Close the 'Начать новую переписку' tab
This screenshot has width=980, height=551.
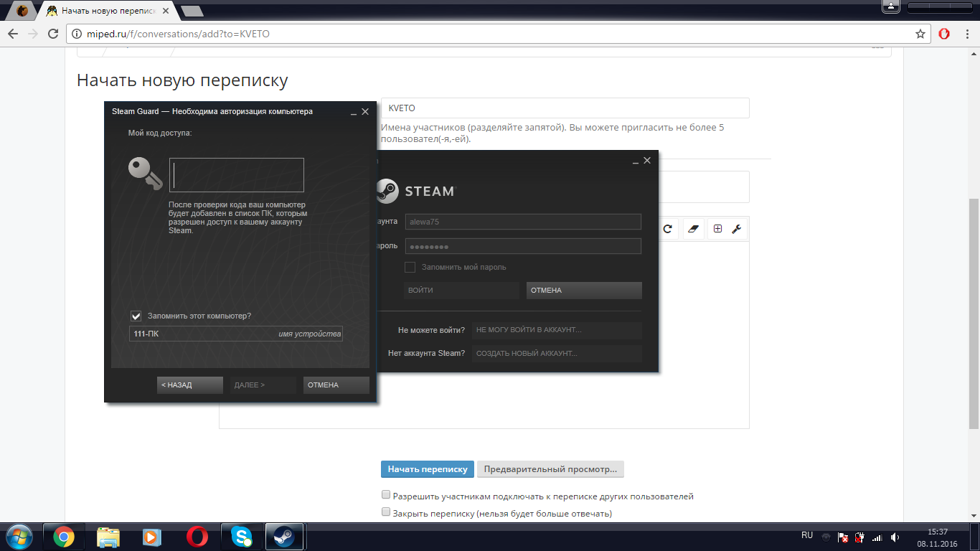point(166,11)
